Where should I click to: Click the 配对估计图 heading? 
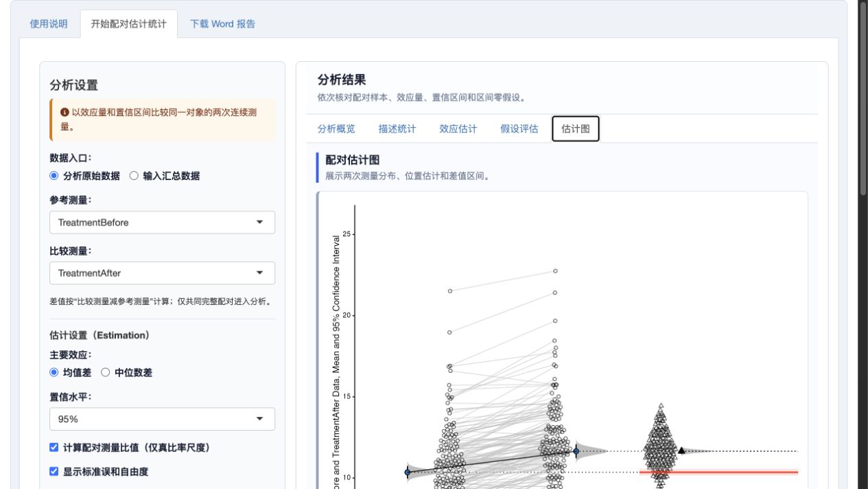coord(353,160)
